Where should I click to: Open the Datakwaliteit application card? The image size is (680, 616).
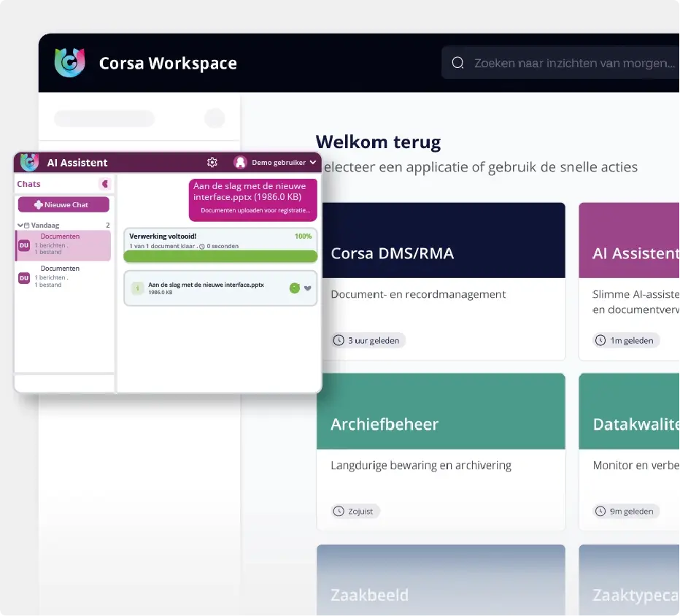pyautogui.click(x=629, y=452)
